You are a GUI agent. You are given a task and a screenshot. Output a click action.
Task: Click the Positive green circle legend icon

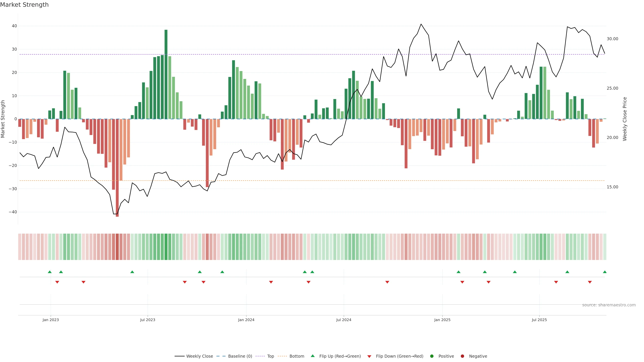point(432,356)
